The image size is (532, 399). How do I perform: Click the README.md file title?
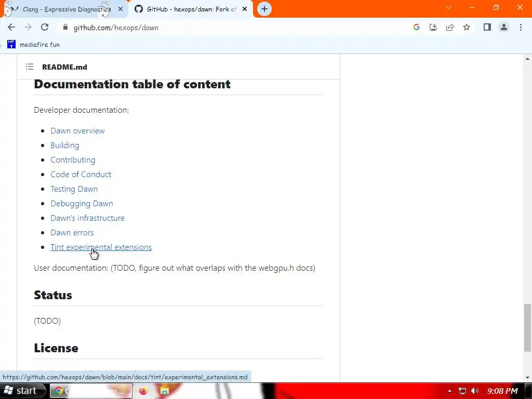pos(64,67)
